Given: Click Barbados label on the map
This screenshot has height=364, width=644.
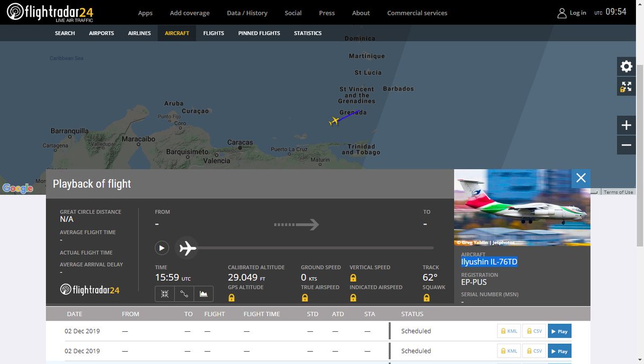Looking at the screenshot, I should [398, 89].
